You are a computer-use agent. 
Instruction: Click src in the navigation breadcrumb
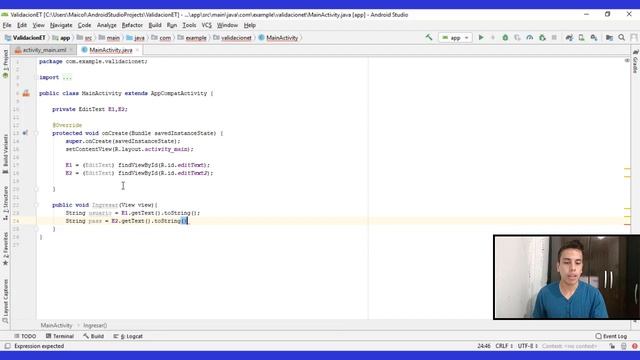84,38
